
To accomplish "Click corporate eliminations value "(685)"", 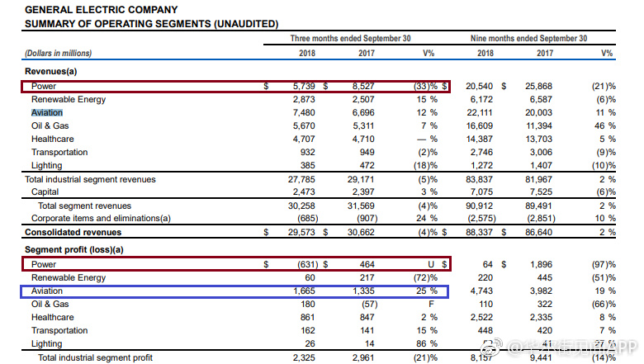I will coord(308,218).
